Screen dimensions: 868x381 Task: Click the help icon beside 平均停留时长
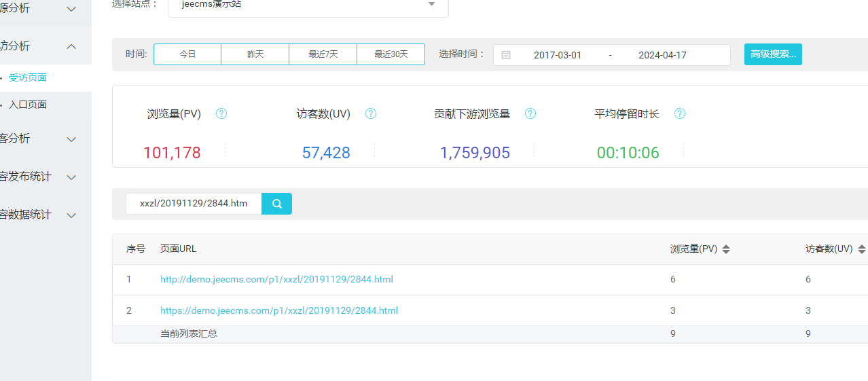point(679,113)
